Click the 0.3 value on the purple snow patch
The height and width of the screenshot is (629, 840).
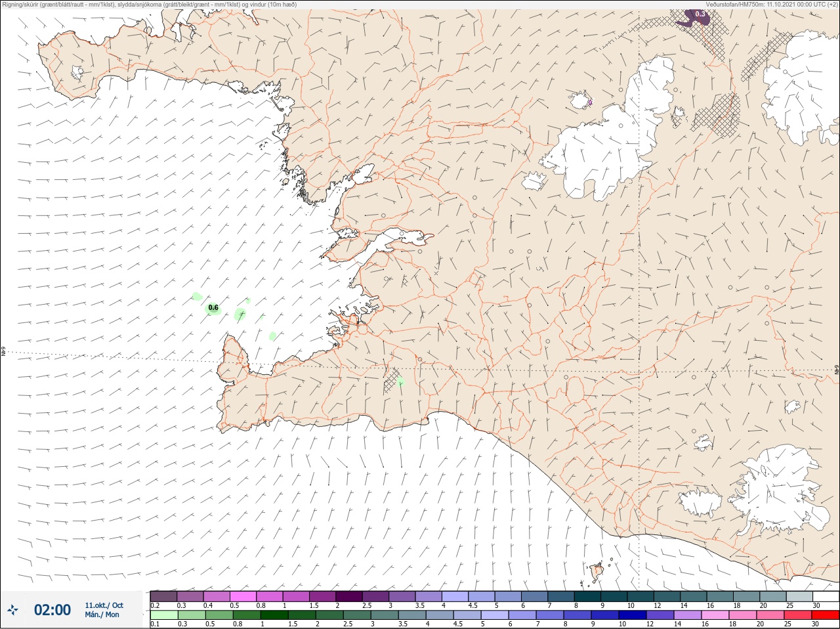coord(700,14)
